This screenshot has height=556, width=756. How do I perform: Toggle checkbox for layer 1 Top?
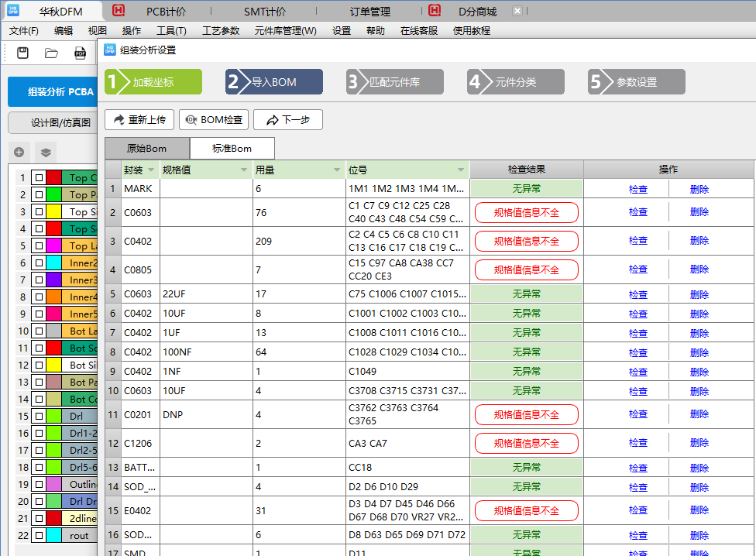coord(39,178)
